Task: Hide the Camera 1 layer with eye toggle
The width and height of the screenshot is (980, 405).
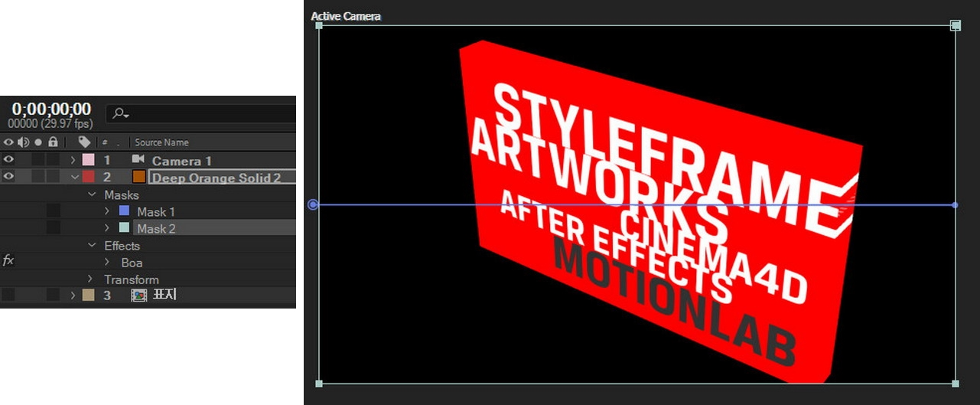Action: [8, 160]
